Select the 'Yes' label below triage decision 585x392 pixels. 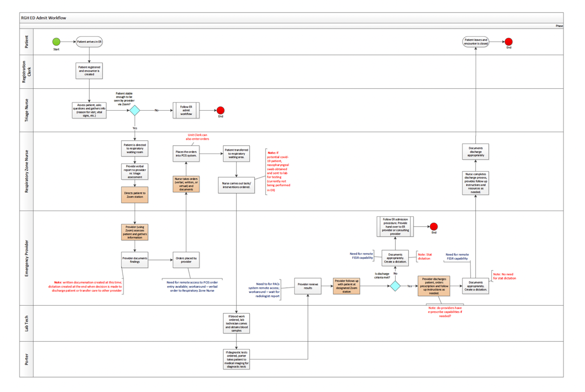(x=135, y=128)
